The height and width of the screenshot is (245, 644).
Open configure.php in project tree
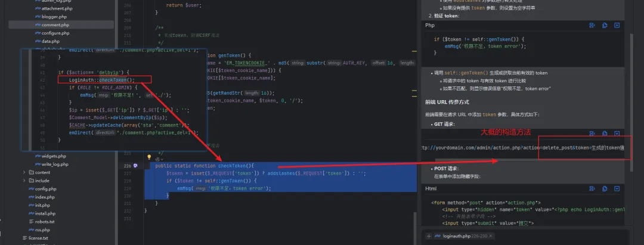point(55,33)
